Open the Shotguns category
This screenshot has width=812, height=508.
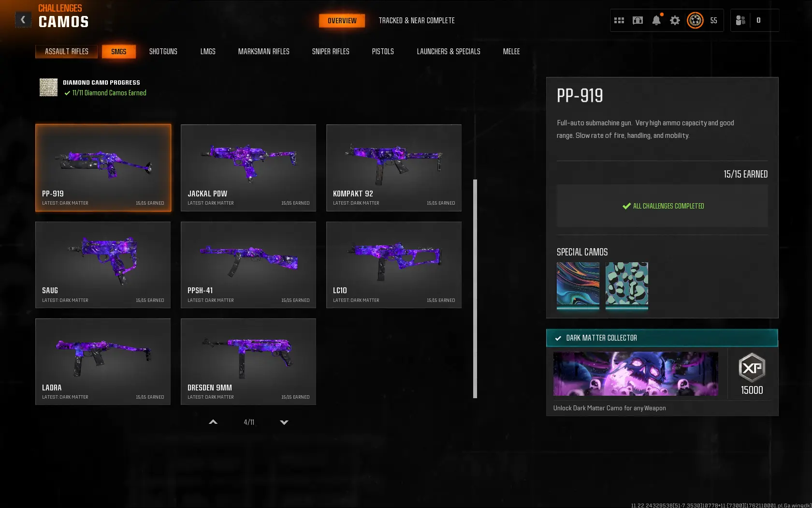[x=163, y=52]
